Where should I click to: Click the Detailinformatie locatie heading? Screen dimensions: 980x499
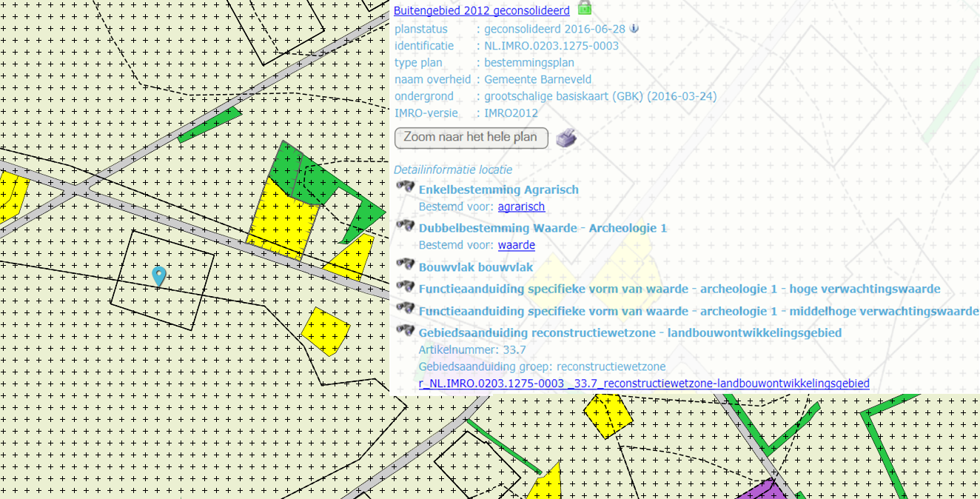coord(453,170)
